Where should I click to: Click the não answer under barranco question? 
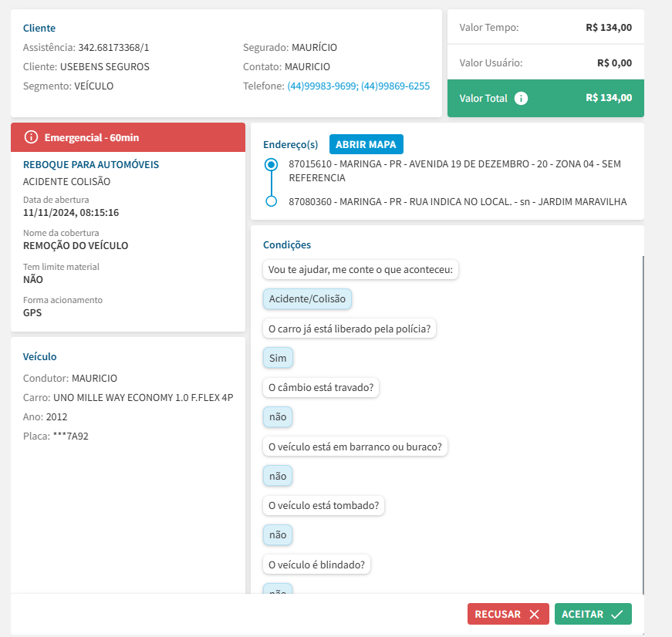click(x=278, y=476)
